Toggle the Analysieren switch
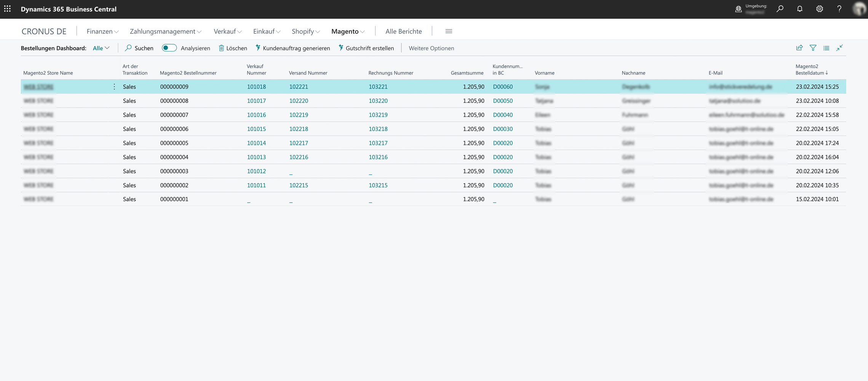The width and height of the screenshot is (868, 381). click(x=169, y=48)
